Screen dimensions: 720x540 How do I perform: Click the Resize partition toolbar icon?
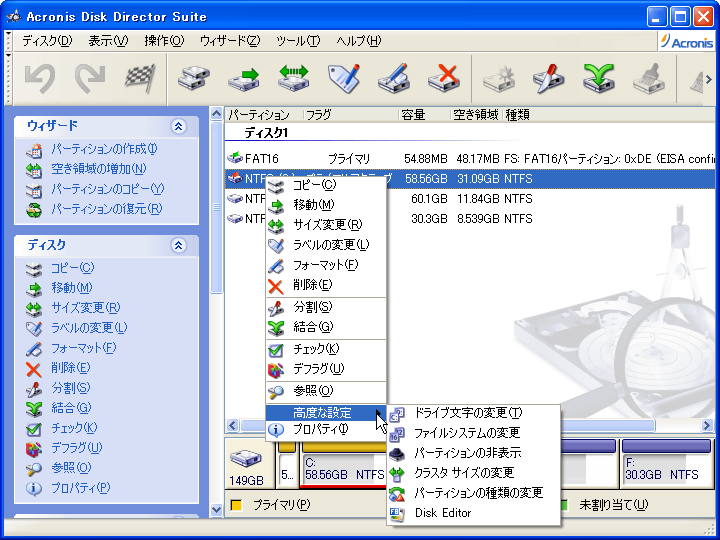(294, 78)
